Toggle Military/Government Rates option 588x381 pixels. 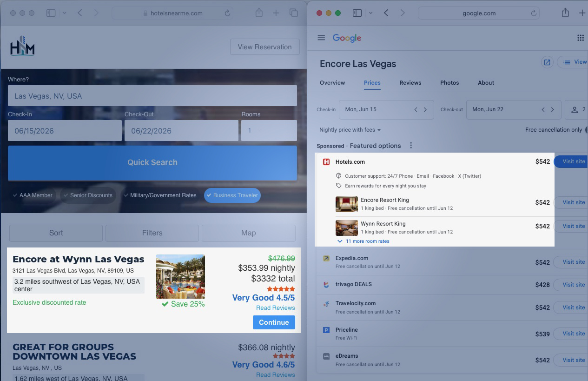point(160,195)
